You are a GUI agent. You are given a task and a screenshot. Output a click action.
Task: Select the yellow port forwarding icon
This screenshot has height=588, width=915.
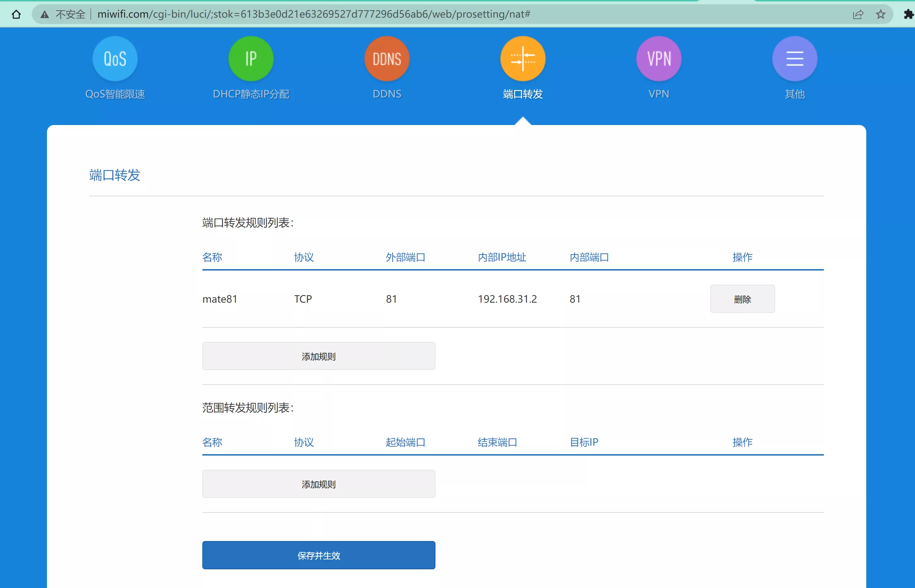(523, 59)
